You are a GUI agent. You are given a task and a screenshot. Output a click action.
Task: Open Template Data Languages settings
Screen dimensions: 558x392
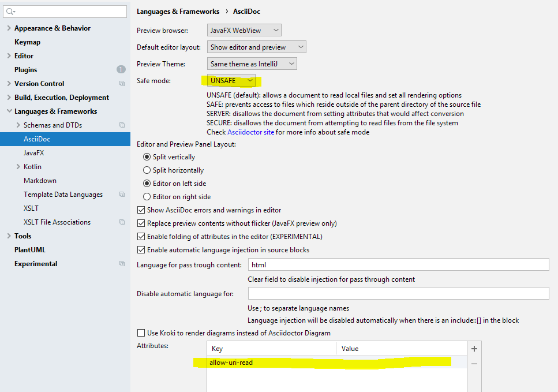(63, 195)
